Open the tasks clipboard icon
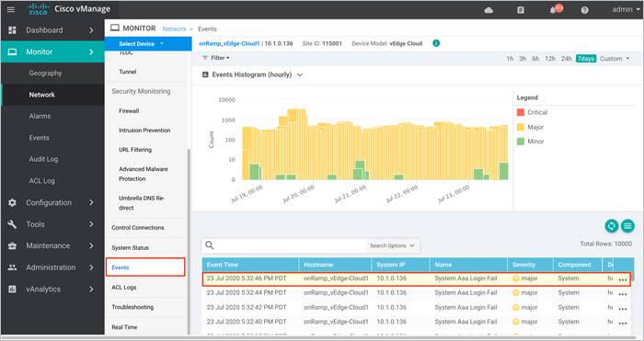Viewport: 644px width, 341px height. tap(521, 10)
